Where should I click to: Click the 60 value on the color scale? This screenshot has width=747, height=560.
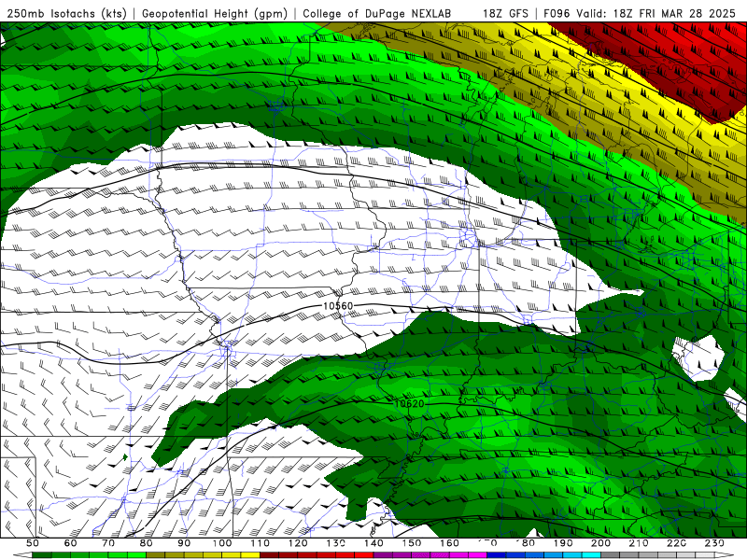pyautogui.click(x=70, y=543)
